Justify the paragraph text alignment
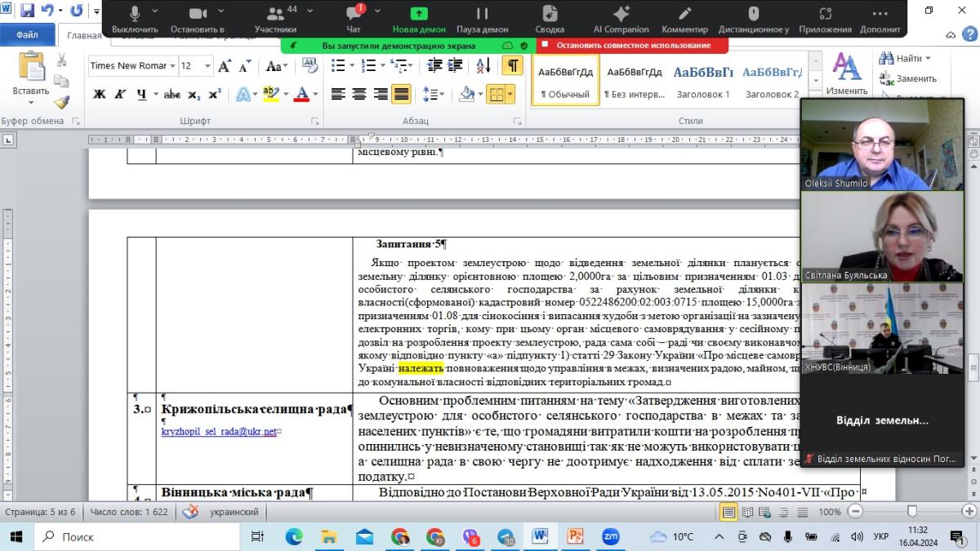The width and height of the screenshot is (980, 551). (401, 95)
